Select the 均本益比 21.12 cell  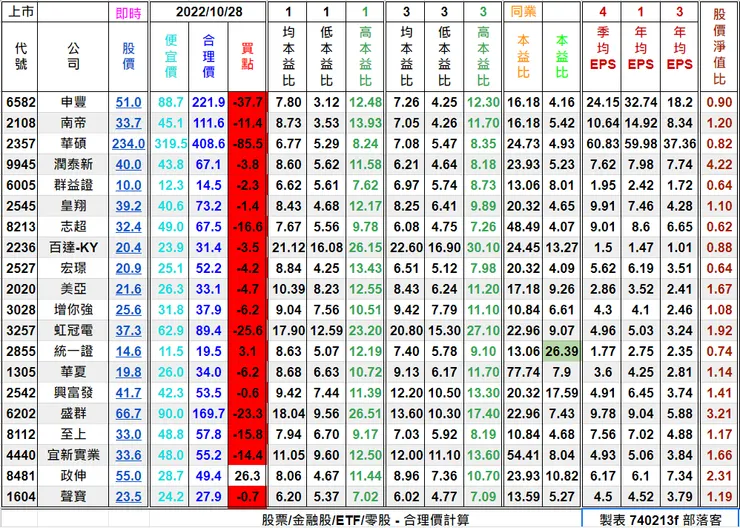click(288, 248)
